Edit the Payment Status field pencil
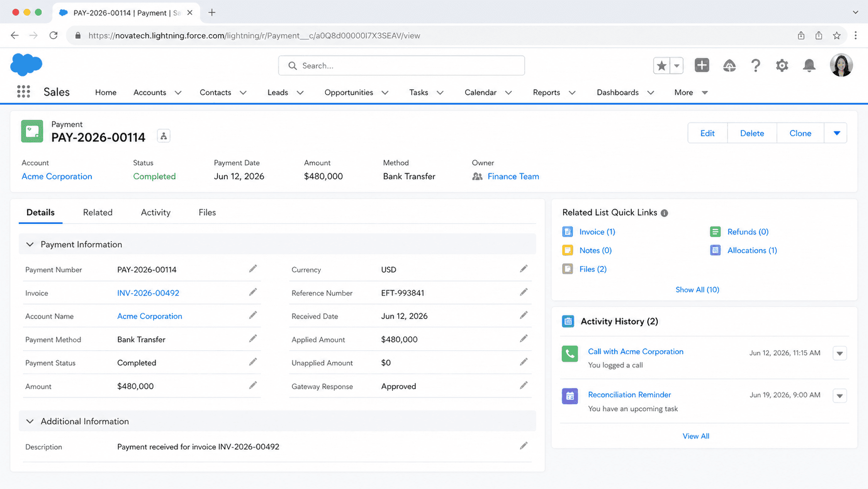The height and width of the screenshot is (489, 868). 253,362
